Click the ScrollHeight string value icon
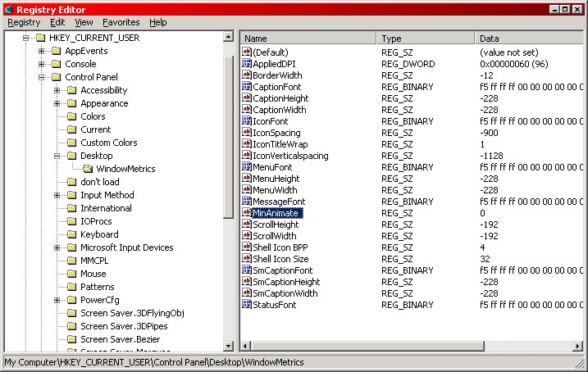Screen dimensions: 588x372 point(246,224)
